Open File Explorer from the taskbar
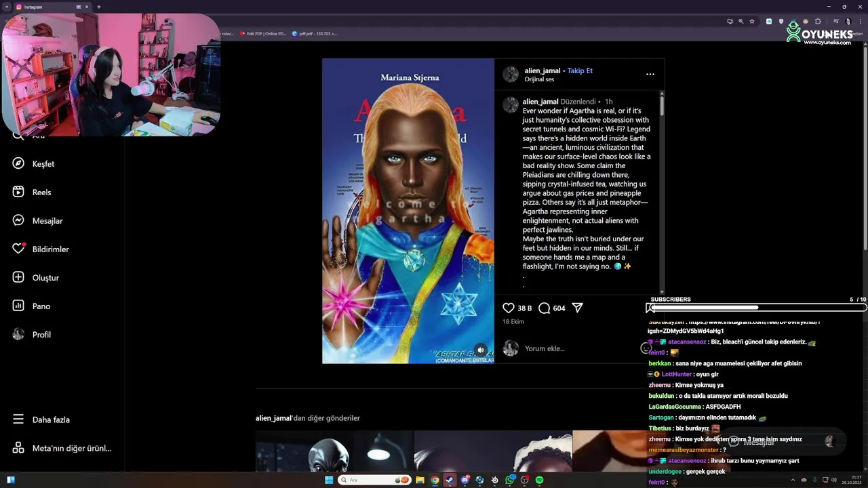This screenshot has height=488, width=868. (x=420, y=480)
